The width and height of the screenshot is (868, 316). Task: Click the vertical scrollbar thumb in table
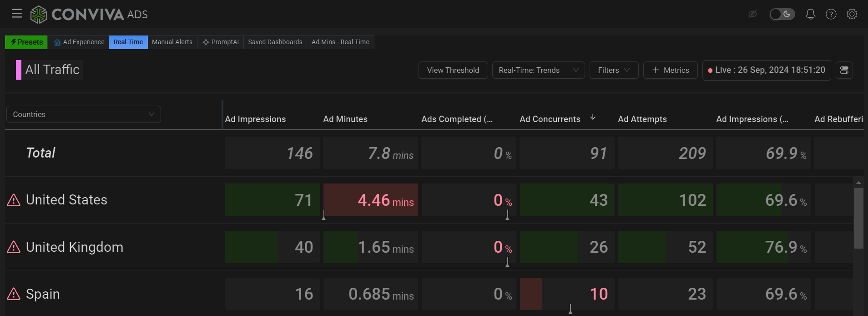(858, 219)
